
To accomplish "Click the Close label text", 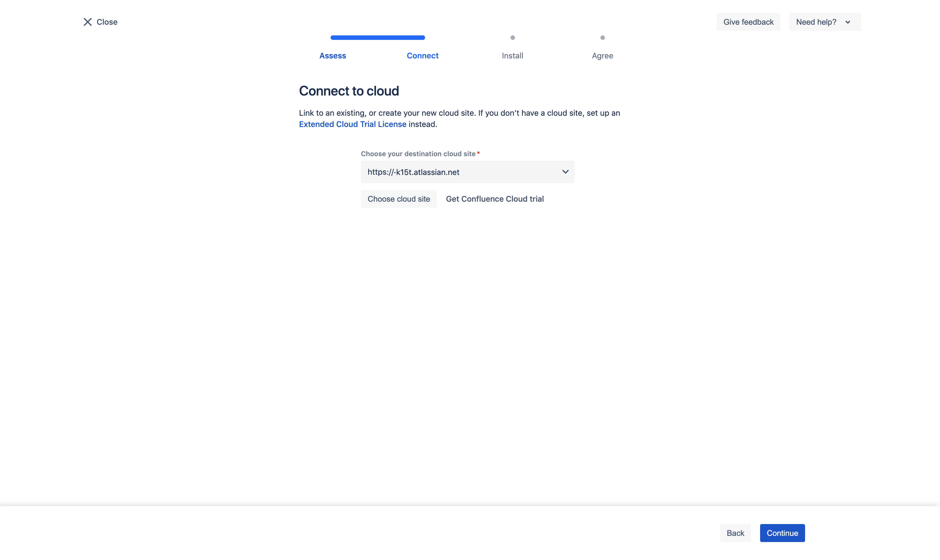I will tap(107, 22).
